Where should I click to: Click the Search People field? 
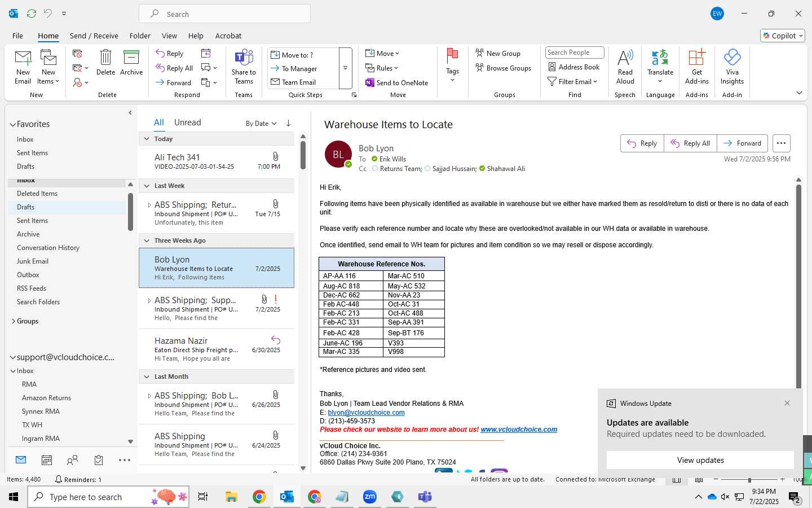point(575,52)
